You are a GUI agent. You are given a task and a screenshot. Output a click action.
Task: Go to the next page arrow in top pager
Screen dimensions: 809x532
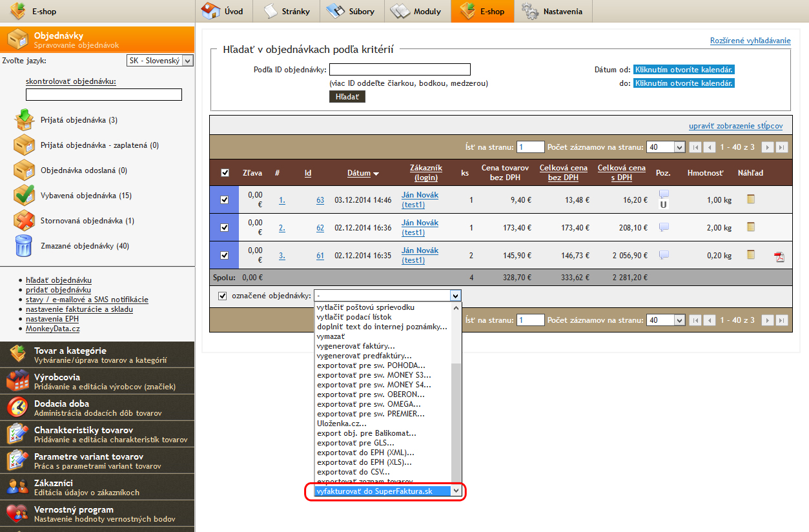767,147
